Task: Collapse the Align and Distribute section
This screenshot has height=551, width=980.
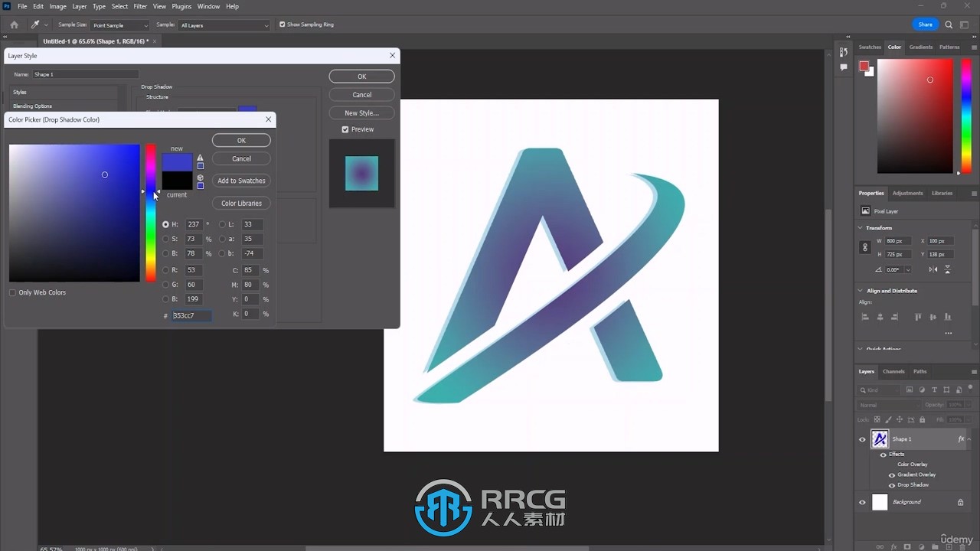Action: [861, 291]
